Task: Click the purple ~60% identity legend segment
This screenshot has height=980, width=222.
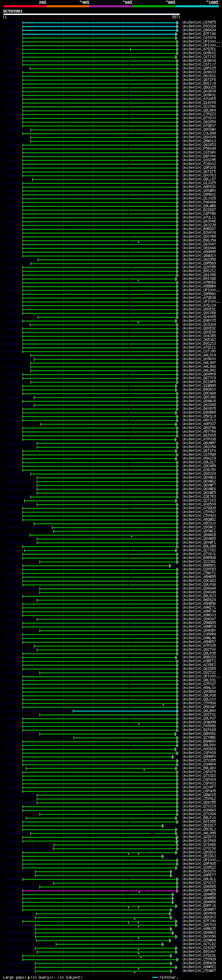Action: point(111,6)
